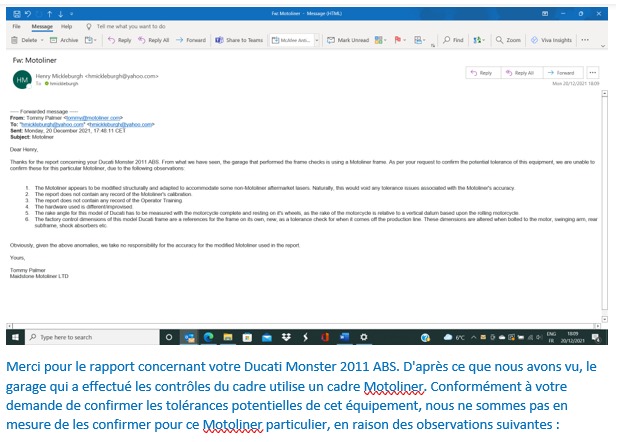Click Find in the ribbon
The width and height of the screenshot is (636, 442).
click(x=453, y=40)
